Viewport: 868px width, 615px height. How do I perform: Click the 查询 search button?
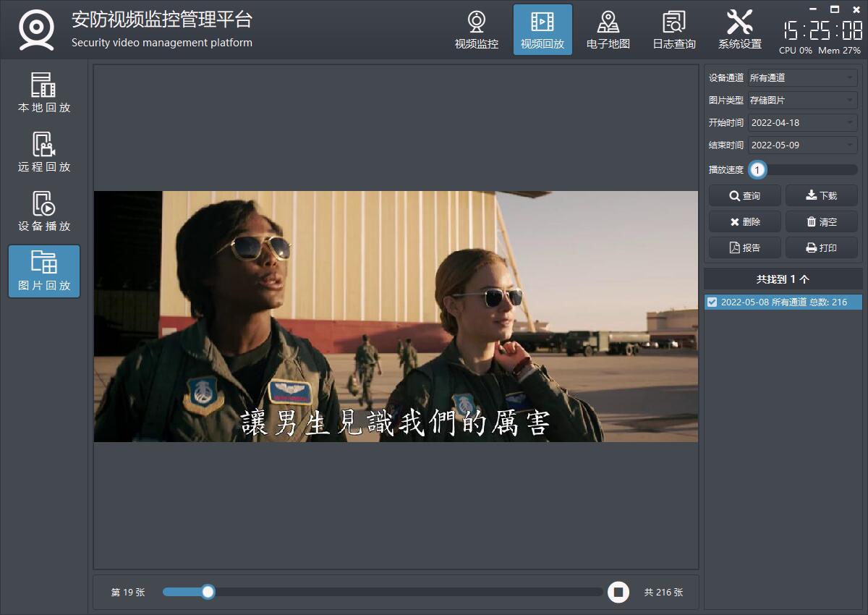tap(744, 195)
